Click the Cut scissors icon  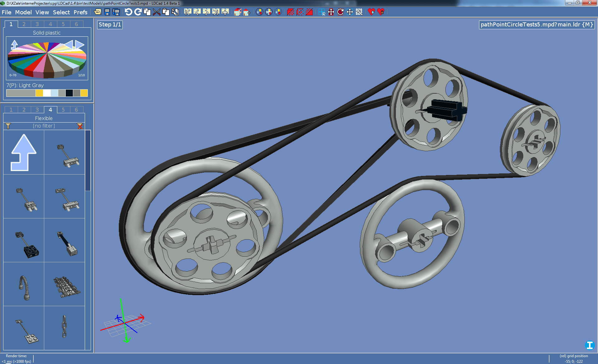pos(156,12)
